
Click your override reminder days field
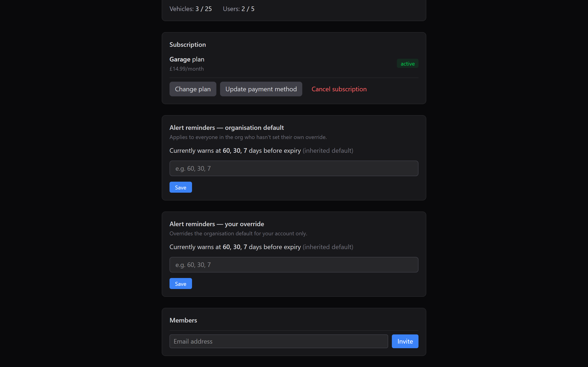293,264
